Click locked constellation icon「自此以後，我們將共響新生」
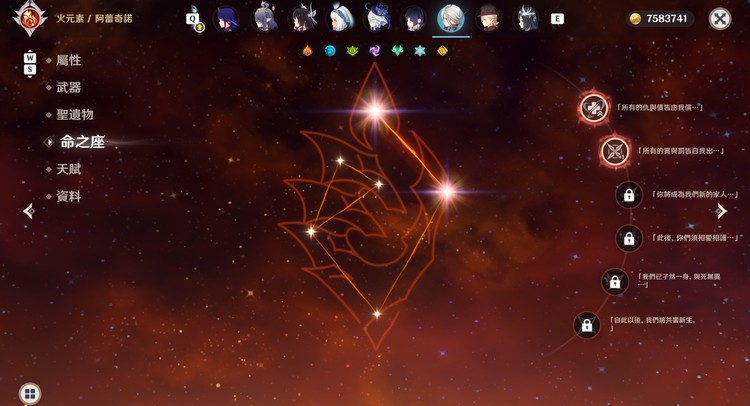This screenshot has height=406, width=750. pyautogui.click(x=587, y=325)
